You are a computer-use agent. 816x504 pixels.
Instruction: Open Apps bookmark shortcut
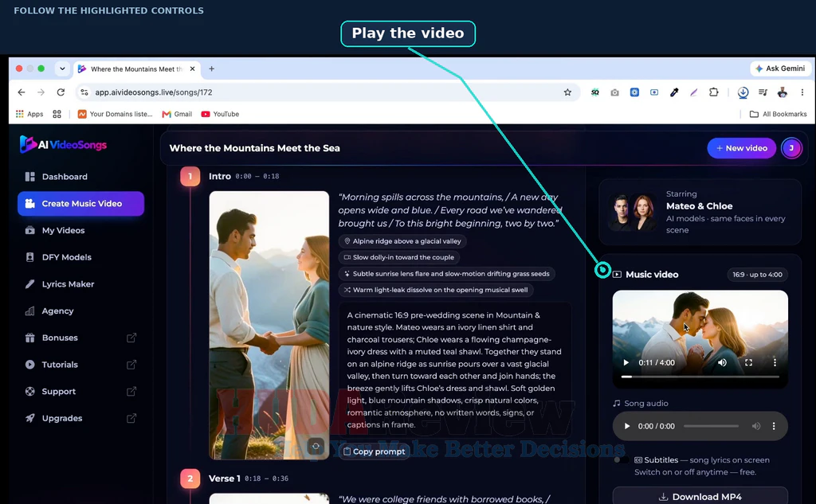click(29, 114)
